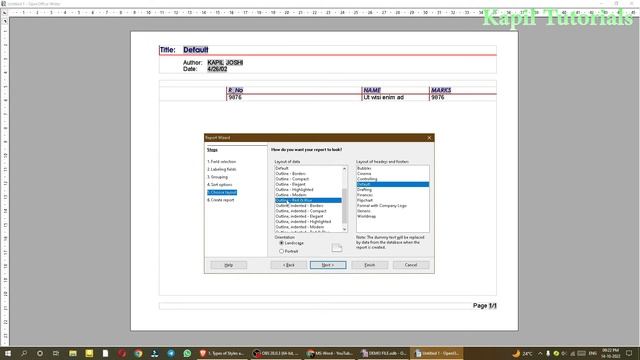This screenshot has height=360, width=640.
Task: Open the Windows Start menu
Action: pos(7,353)
